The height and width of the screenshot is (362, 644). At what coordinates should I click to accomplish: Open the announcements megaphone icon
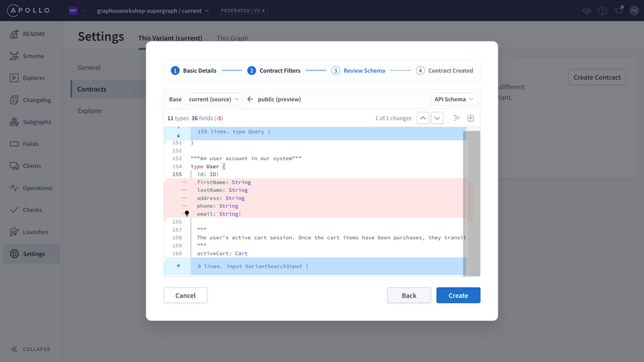pos(618,11)
